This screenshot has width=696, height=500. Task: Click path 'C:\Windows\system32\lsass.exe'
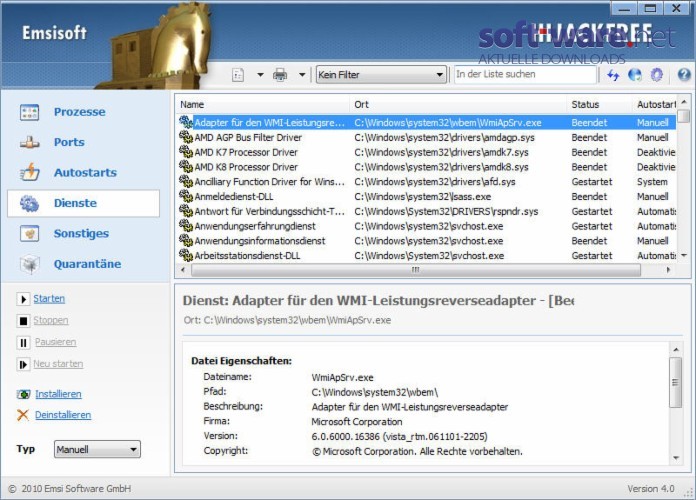click(x=422, y=197)
